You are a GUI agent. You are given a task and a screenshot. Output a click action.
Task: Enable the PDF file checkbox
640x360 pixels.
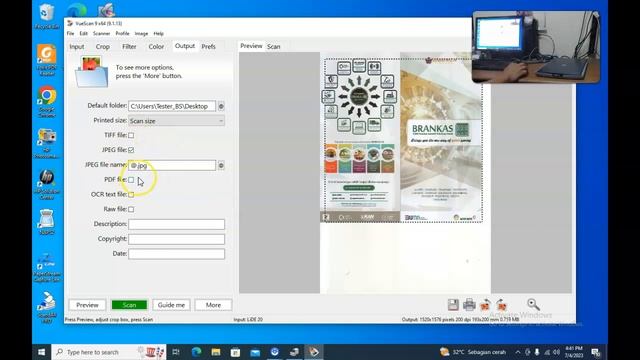tap(131, 180)
